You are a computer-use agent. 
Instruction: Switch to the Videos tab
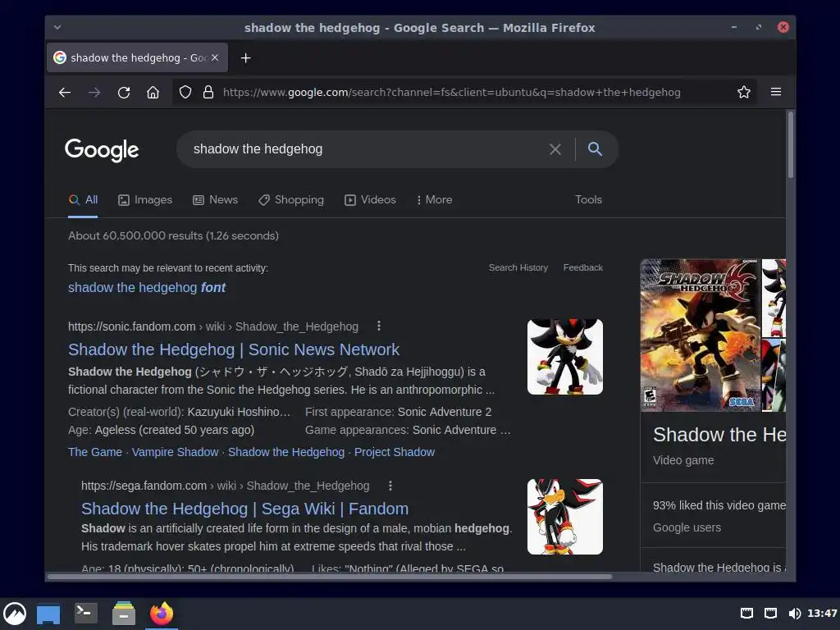[370, 200]
